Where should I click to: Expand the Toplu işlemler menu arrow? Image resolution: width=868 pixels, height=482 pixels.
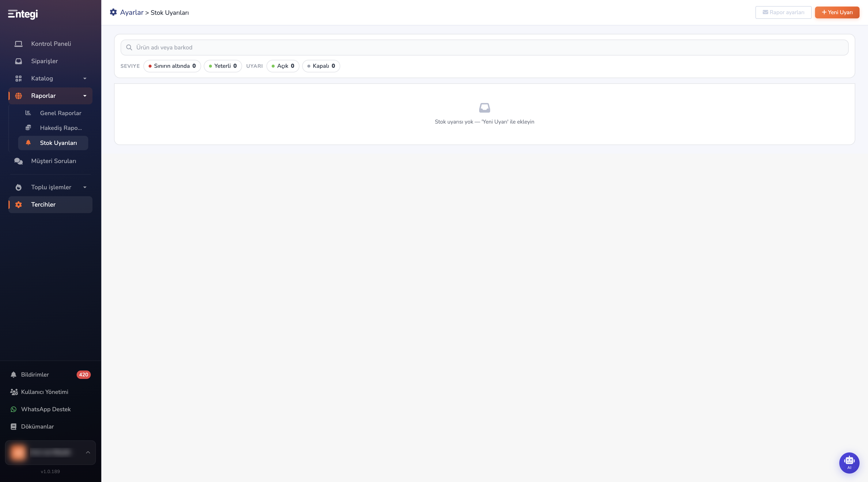tap(85, 187)
